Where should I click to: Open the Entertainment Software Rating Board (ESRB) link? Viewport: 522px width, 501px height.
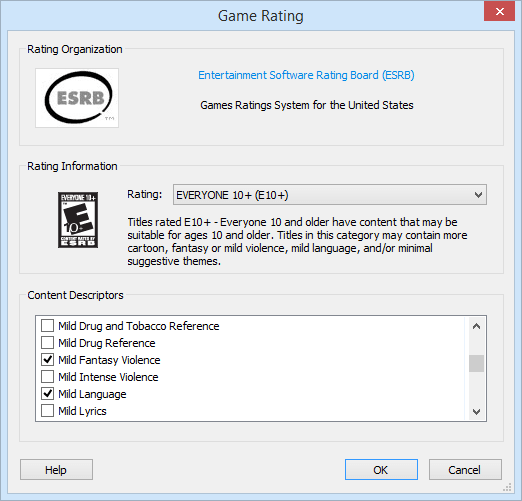click(x=306, y=75)
